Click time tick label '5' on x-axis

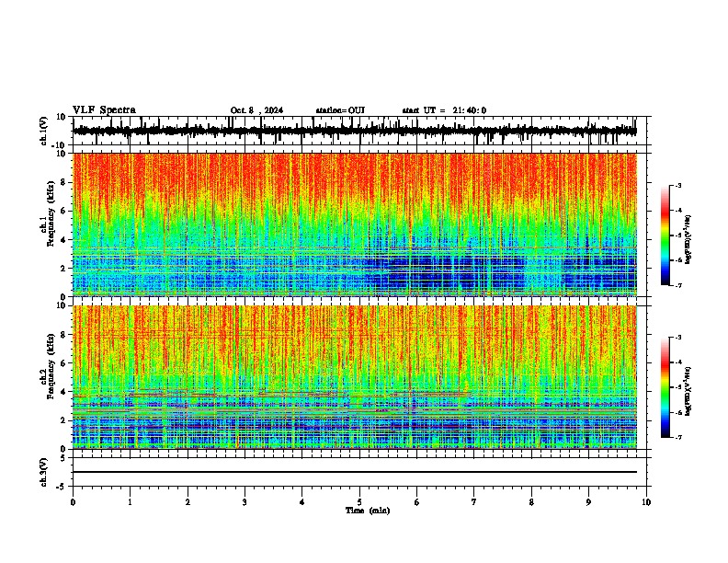(x=359, y=502)
